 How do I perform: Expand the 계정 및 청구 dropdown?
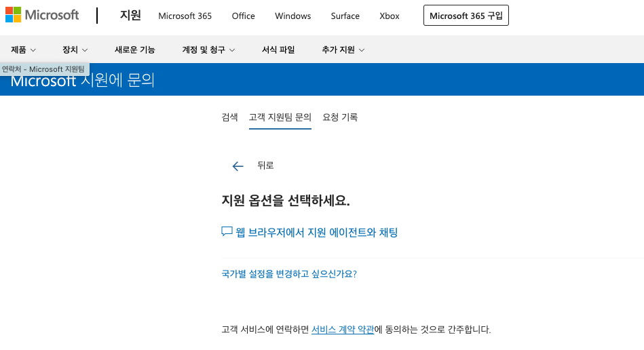[x=208, y=50]
